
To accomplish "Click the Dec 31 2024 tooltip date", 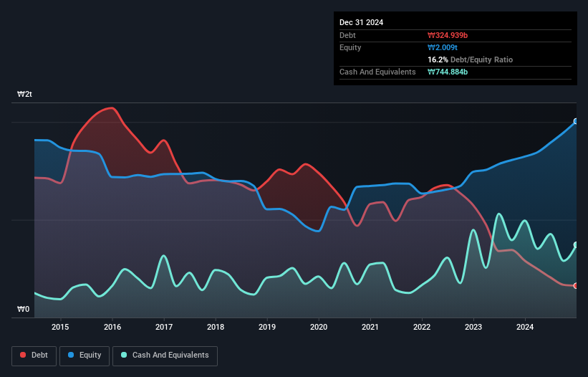I will (x=361, y=22).
